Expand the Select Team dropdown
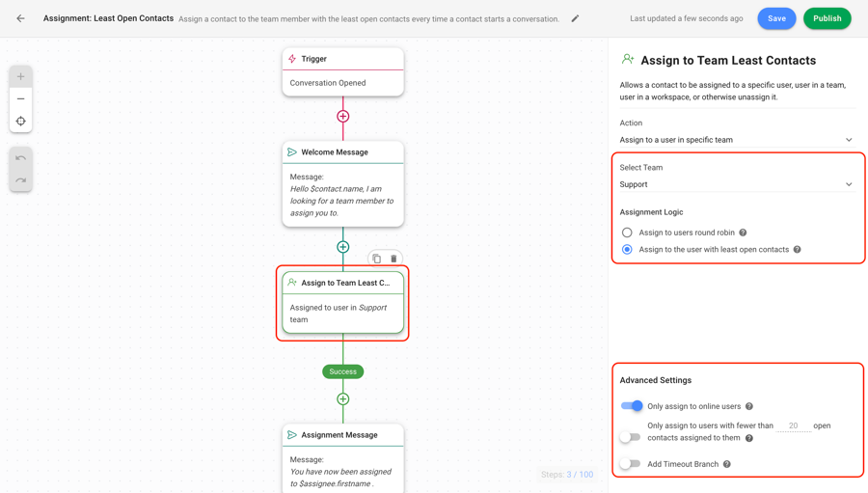The height and width of the screenshot is (493, 868). tap(736, 184)
